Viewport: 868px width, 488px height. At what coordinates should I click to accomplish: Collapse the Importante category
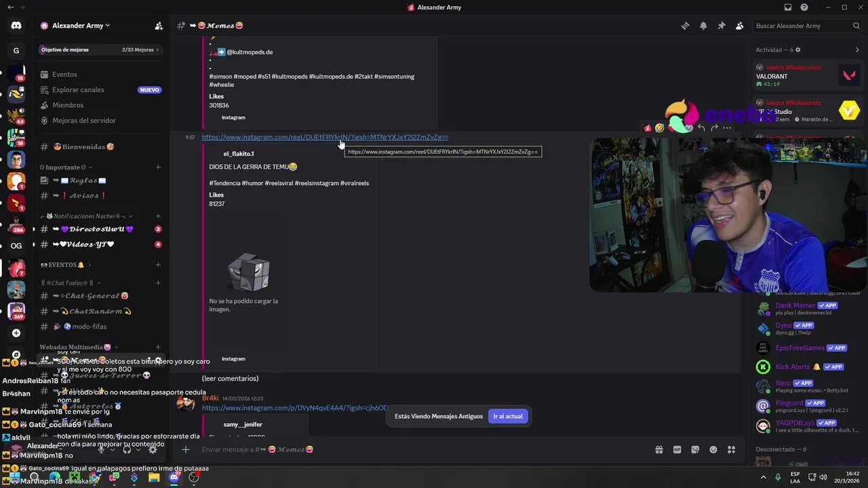[x=66, y=167]
